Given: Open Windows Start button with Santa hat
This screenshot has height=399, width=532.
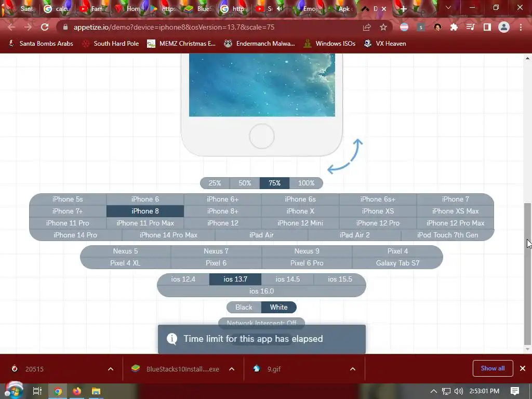Looking at the screenshot, I should point(14,391).
